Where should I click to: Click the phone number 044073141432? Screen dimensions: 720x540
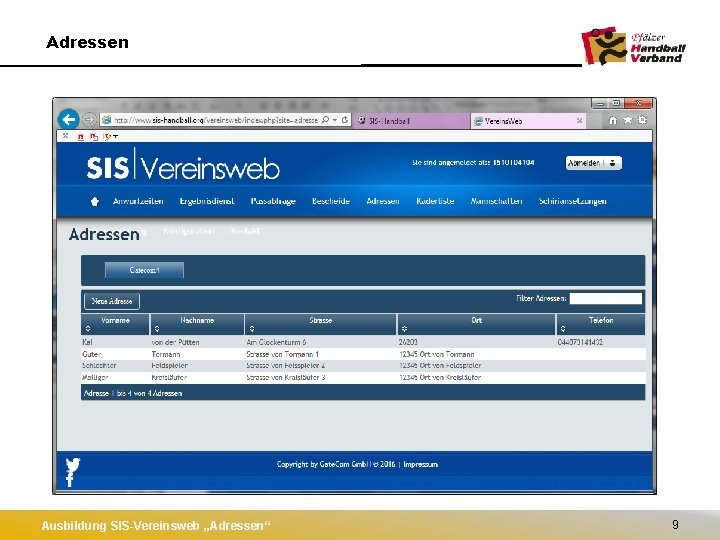(580, 342)
